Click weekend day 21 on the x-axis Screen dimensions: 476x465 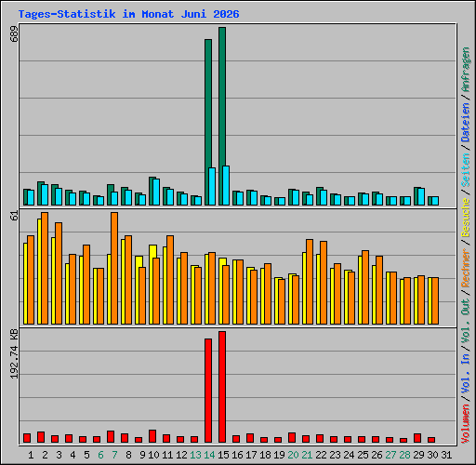click(307, 455)
